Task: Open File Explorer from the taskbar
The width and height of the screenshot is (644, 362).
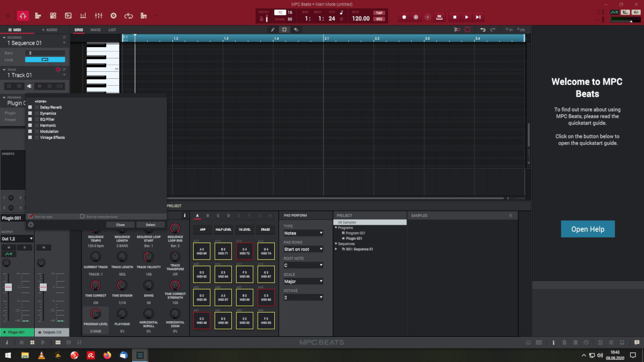Action: click(25, 355)
